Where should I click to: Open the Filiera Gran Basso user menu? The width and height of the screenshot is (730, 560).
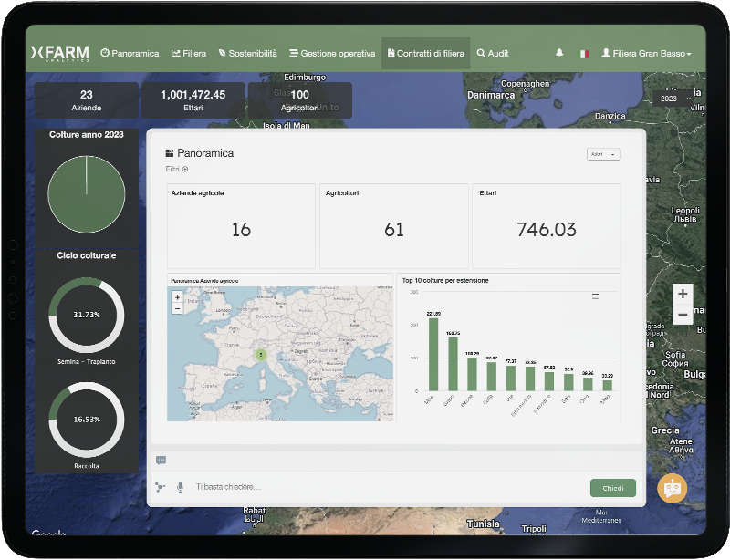(646, 54)
